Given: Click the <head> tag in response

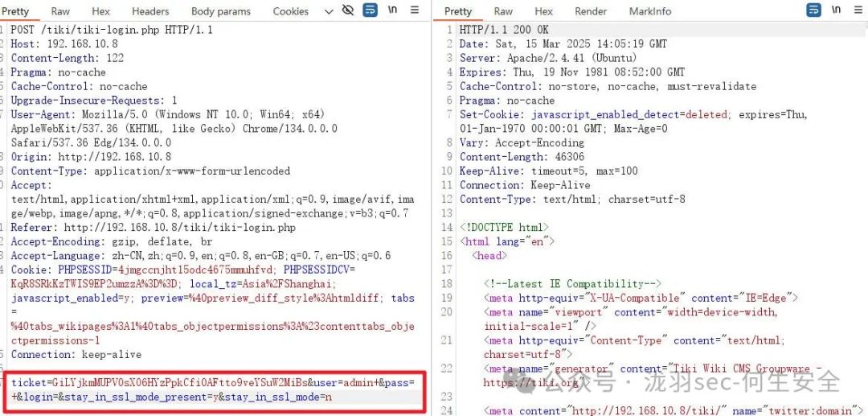Looking at the screenshot, I should click(x=489, y=256).
